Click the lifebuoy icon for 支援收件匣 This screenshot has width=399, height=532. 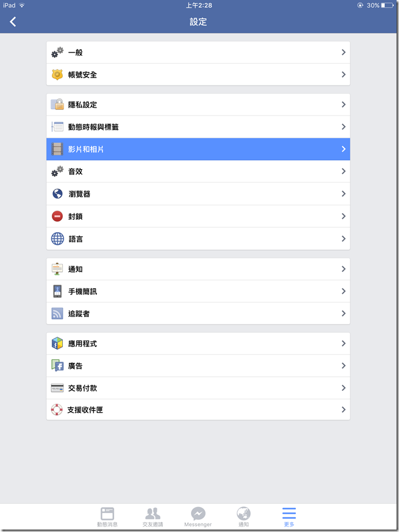click(x=57, y=409)
